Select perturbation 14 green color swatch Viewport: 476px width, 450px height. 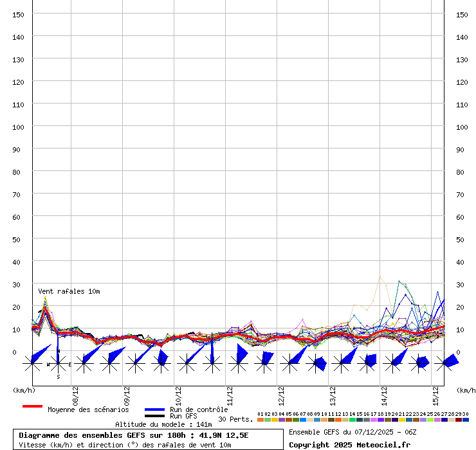(x=352, y=420)
